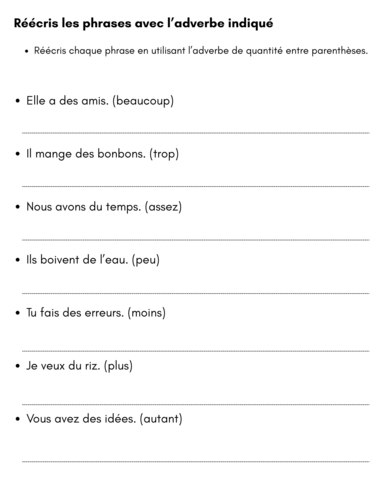
Task: Click the sentence 'Il mange des bonbons. (trop)'
Action: click(x=102, y=154)
